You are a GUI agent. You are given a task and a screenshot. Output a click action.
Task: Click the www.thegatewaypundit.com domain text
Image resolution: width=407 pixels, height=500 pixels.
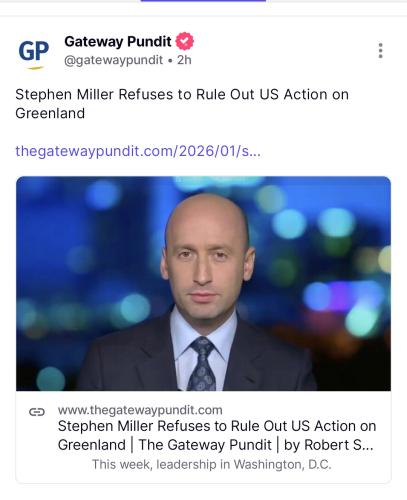click(140, 410)
